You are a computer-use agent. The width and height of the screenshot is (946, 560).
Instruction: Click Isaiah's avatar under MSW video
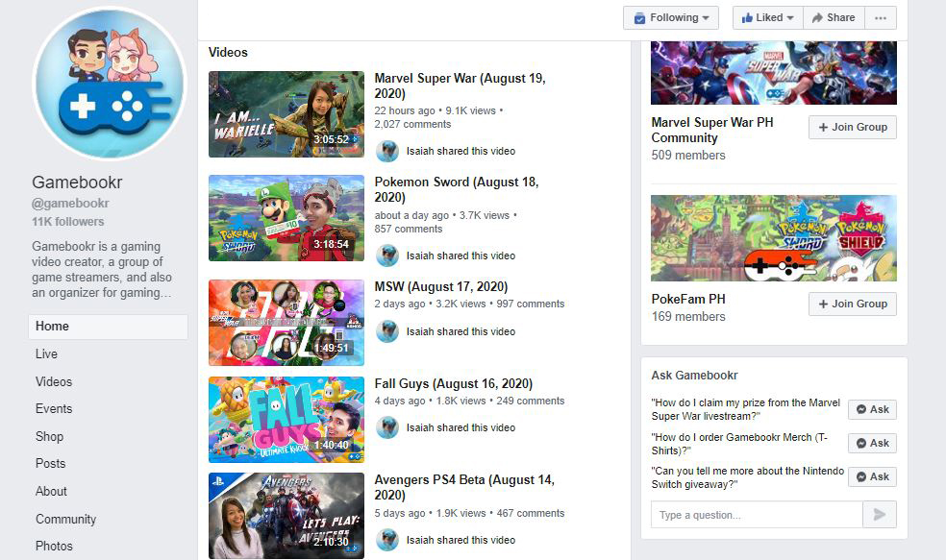coord(387,331)
